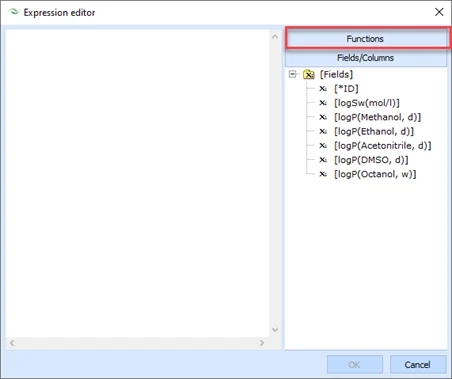Cancel the expression editor
This screenshot has height=379, width=452.
(x=418, y=365)
